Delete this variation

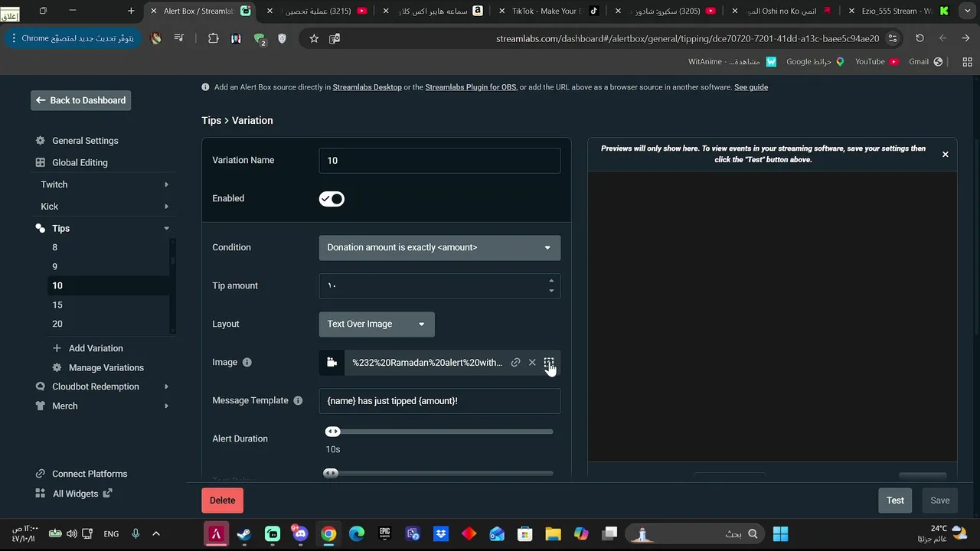tap(222, 500)
